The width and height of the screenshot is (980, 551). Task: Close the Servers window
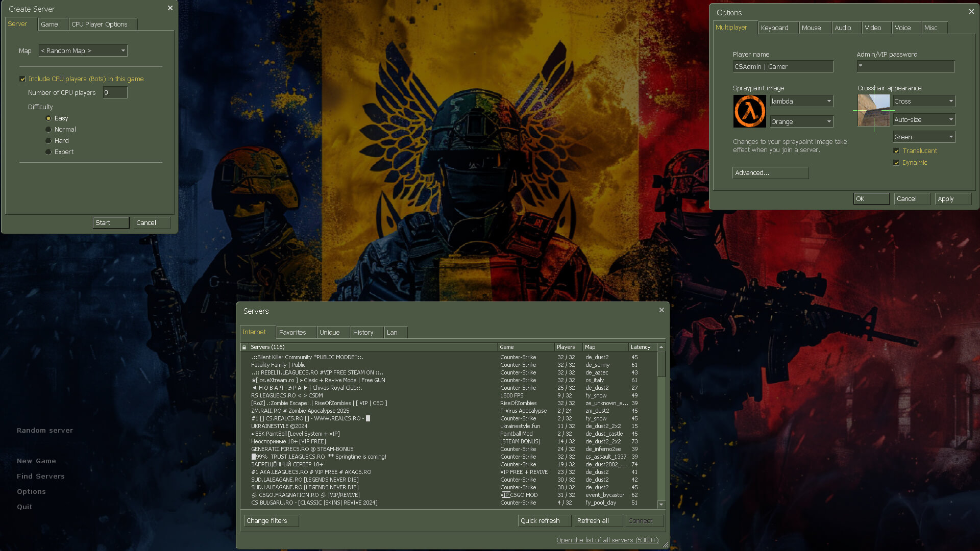point(661,310)
